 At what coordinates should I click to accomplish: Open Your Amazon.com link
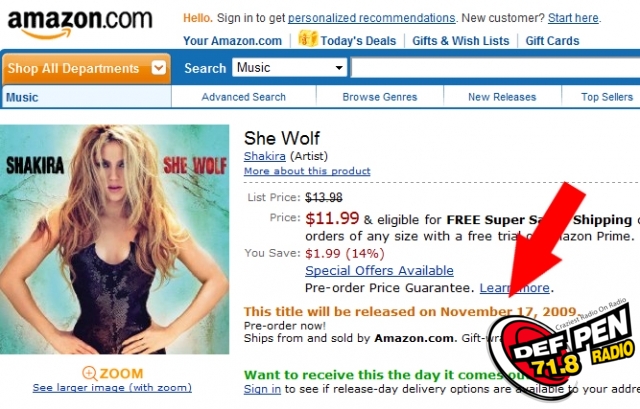(232, 41)
